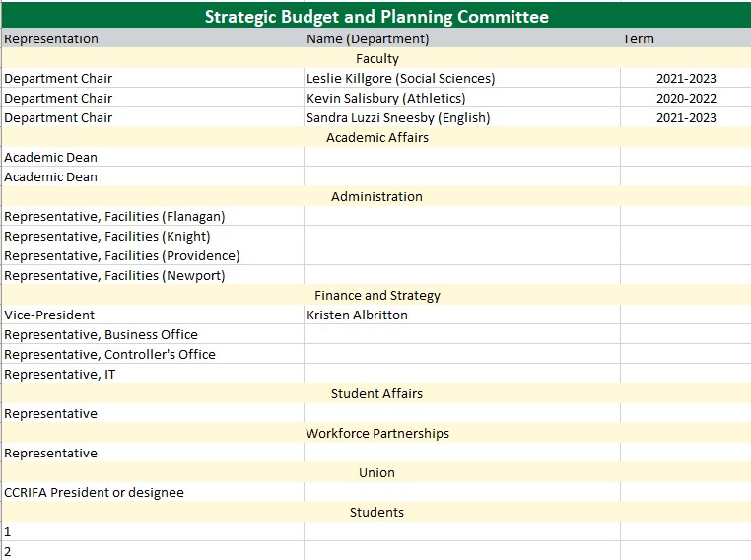This screenshot has width=751, height=560.
Task: Click the Workforce Partnerships section heading
Action: coord(376,434)
